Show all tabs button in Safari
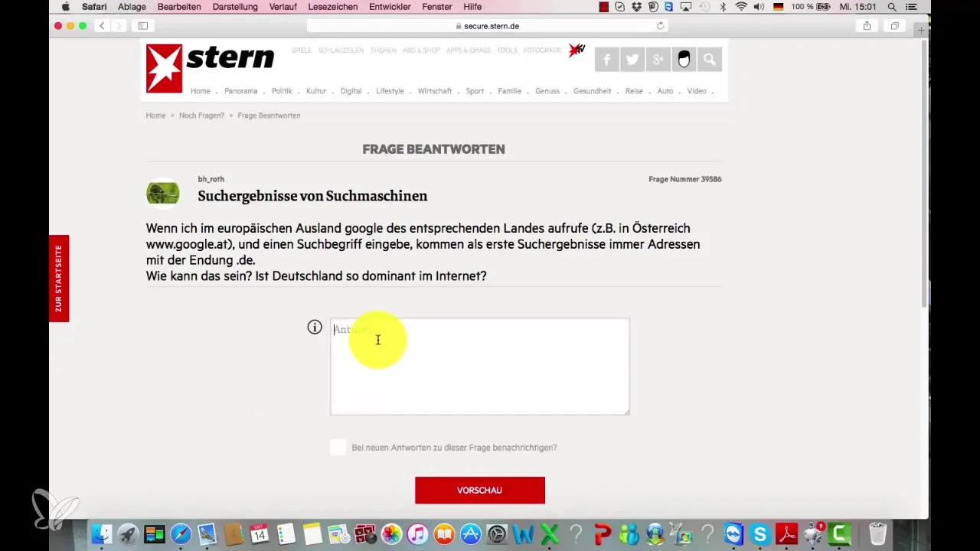The width and height of the screenshot is (980, 551). [x=894, y=26]
